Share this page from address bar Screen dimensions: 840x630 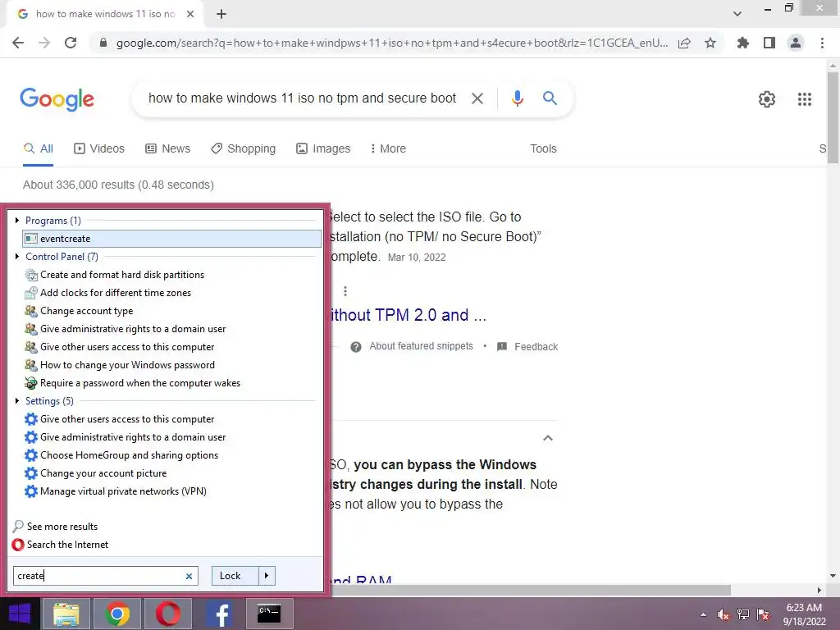coord(684,43)
